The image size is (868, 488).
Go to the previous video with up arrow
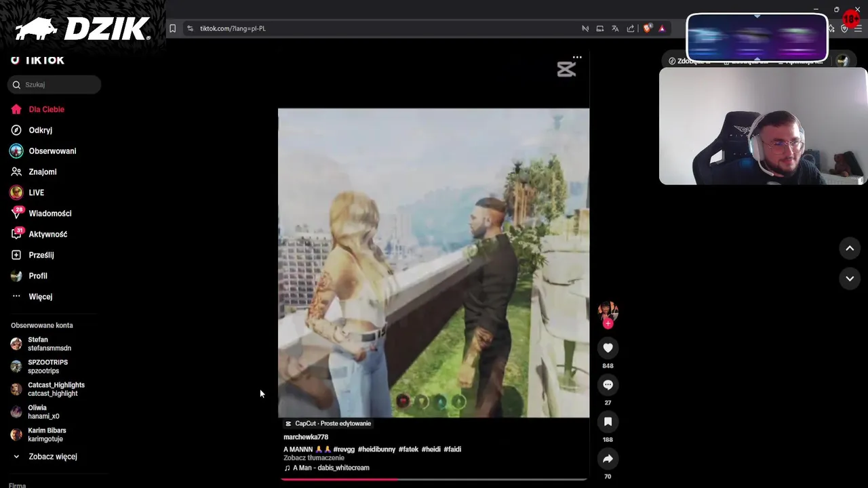tap(850, 249)
